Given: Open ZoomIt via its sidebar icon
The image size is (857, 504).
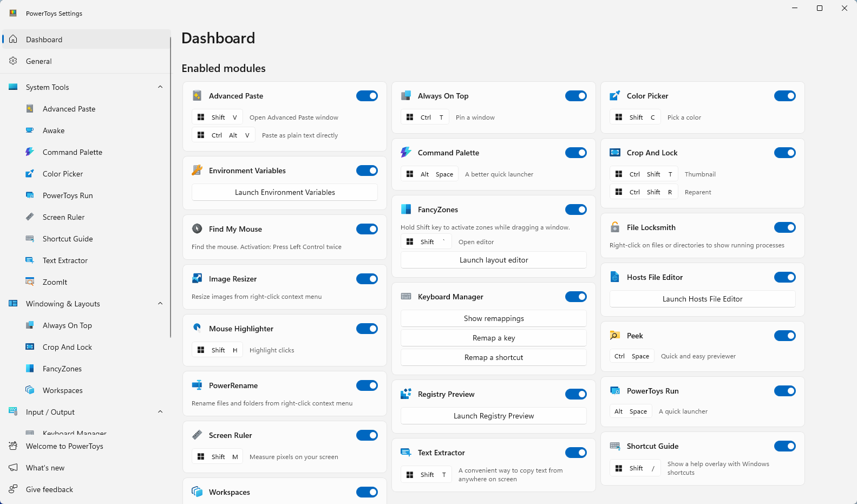Looking at the screenshot, I should coord(30,282).
